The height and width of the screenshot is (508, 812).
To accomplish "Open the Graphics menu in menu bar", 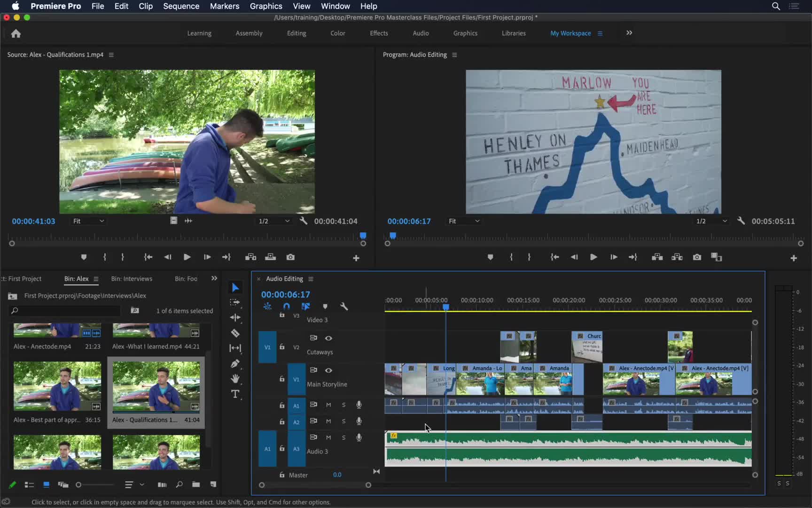I will [x=266, y=6].
